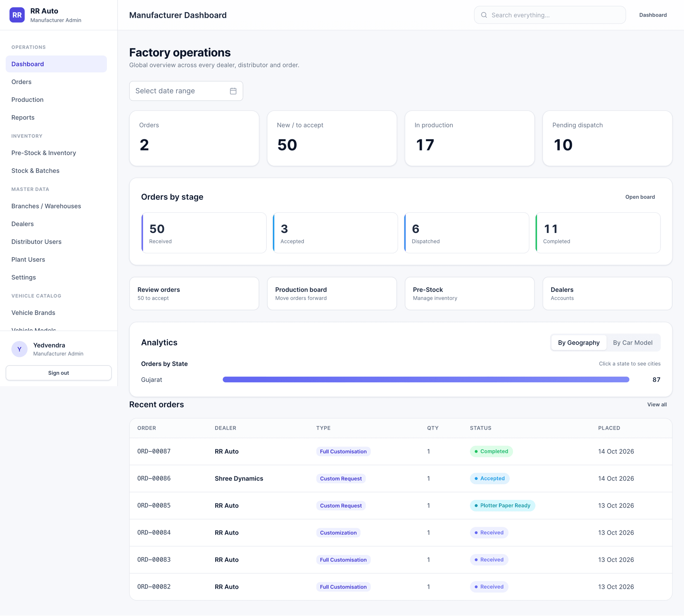Go to Orders in sidebar
The height and width of the screenshot is (616, 684).
(56, 82)
